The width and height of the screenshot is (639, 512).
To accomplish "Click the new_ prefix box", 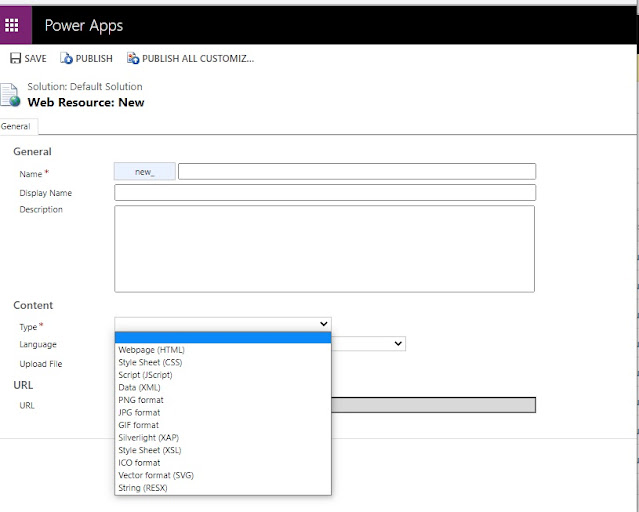I will coord(145,171).
